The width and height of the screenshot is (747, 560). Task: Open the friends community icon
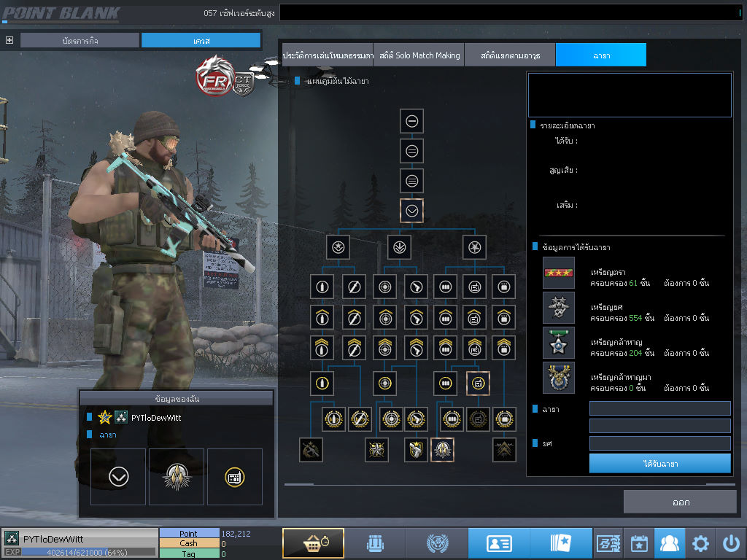(670, 542)
